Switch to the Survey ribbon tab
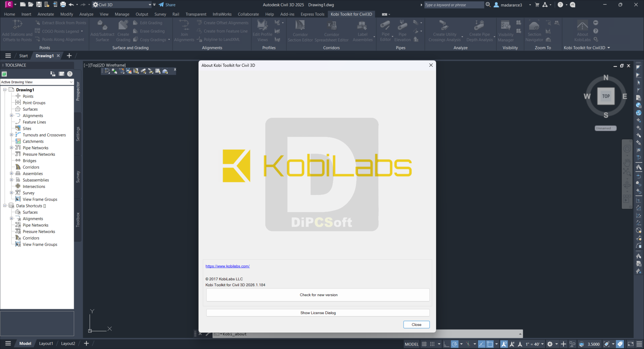644x349 pixels. pos(160,14)
